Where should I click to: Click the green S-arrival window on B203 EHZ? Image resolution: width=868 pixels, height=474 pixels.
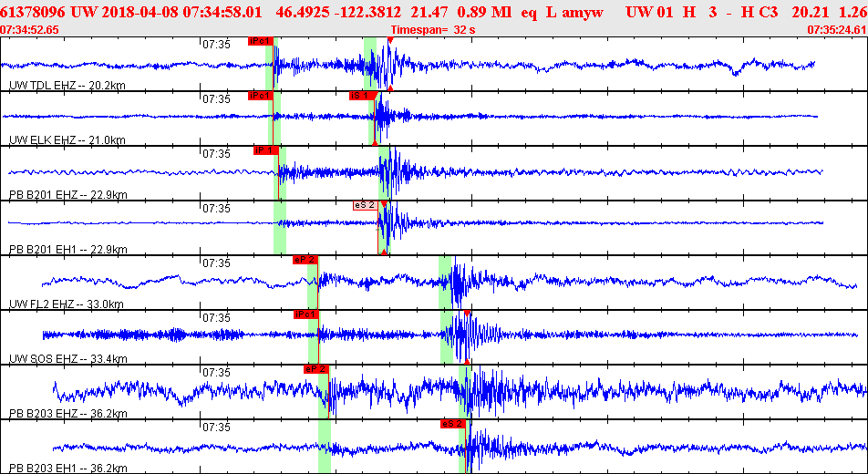(465, 391)
